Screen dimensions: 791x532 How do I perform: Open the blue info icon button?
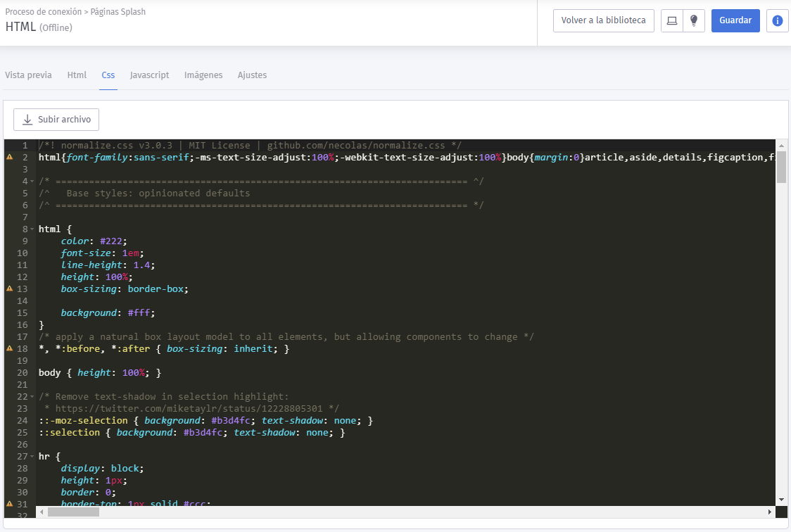point(778,20)
